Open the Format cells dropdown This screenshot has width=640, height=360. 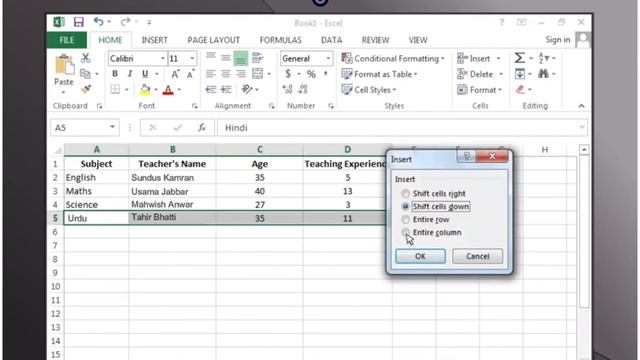point(479,89)
